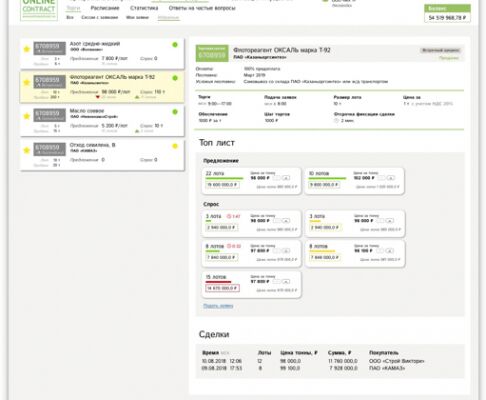Click green up triangle on Масло соевое card
This screenshot has width=486, height=400.
point(137,131)
